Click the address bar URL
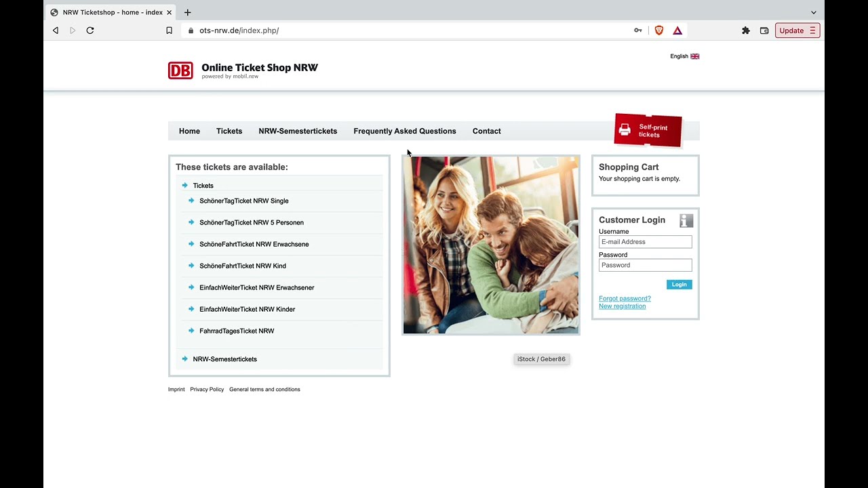 (x=239, y=30)
